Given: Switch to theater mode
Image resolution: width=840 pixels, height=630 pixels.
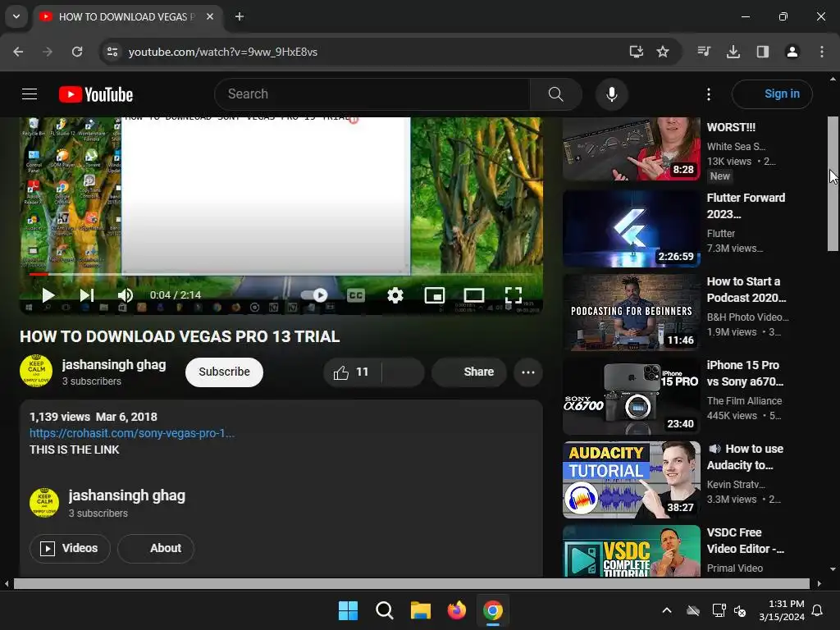Looking at the screenshot, I should point(473,295).
